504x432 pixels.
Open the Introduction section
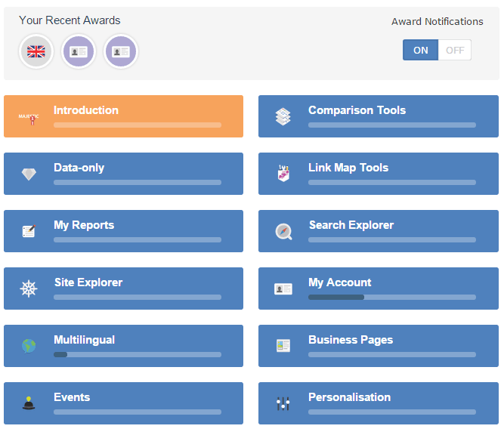[123, 116]
